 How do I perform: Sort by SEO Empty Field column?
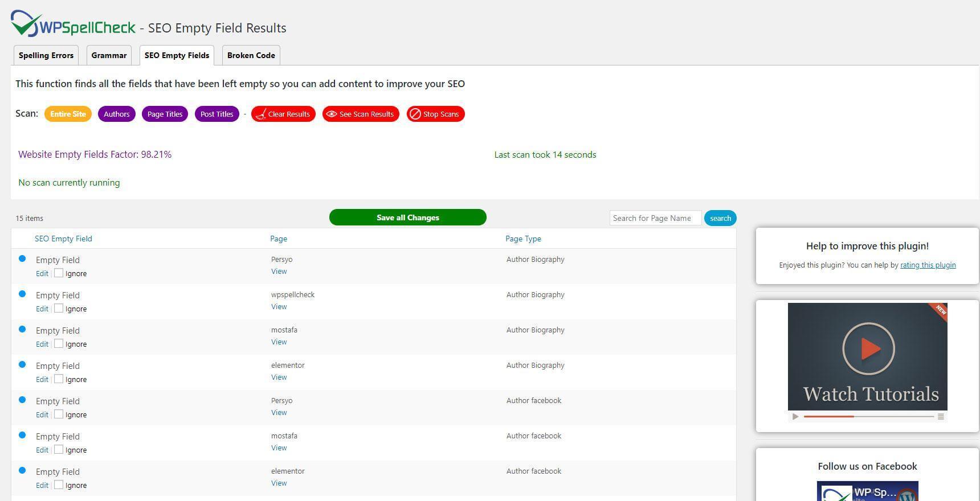63,239
